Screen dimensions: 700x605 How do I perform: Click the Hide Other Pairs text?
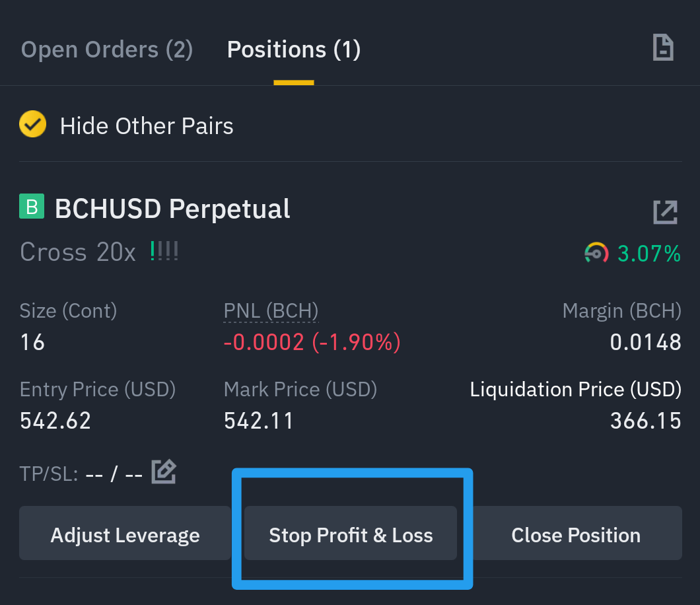pyautogui.click(x=147, y=126)
